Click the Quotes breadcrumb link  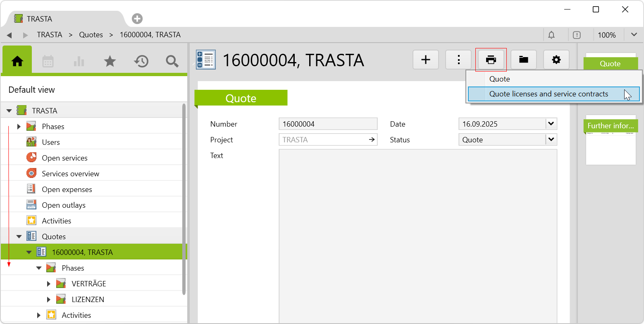point(91,35)
